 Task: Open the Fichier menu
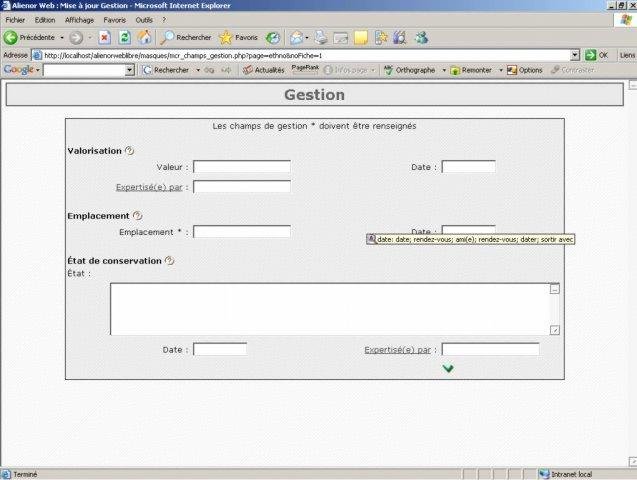click(15, 20)
